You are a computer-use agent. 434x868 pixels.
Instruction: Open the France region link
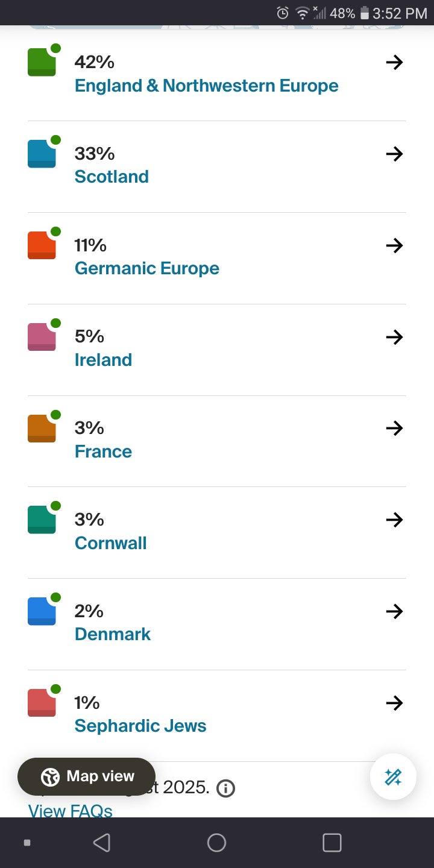pos(103,451)
